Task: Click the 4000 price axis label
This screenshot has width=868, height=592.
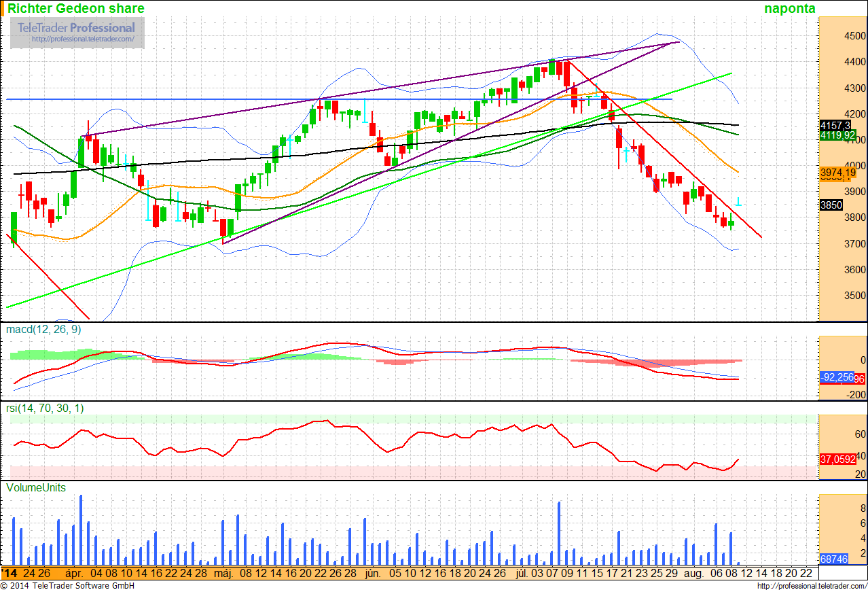Action: 855,166
